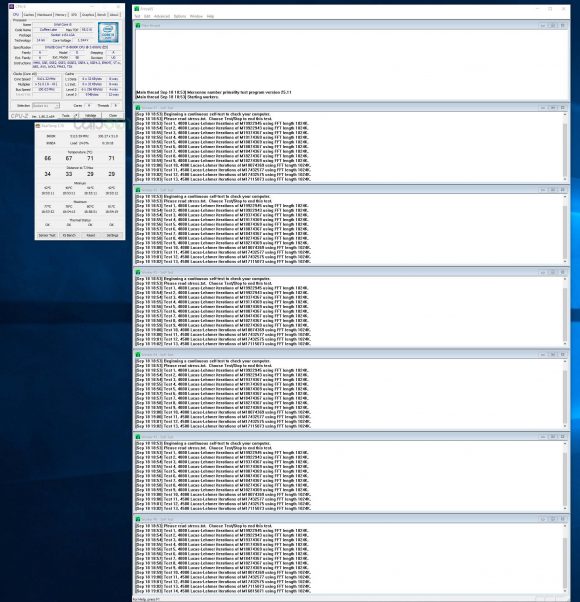Select the CPU tab in CPU-Z
Viewport: 580px width, 602px height.
click(16, 15)
